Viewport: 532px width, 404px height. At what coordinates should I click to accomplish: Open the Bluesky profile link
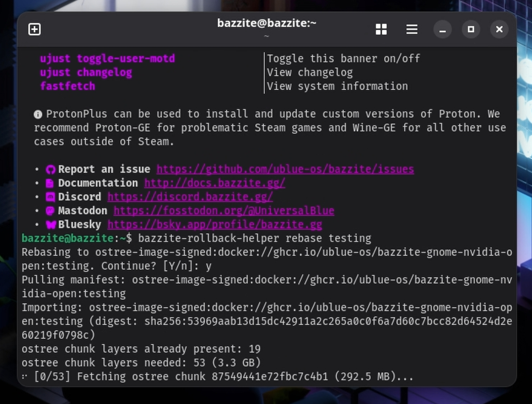point(215,225)
